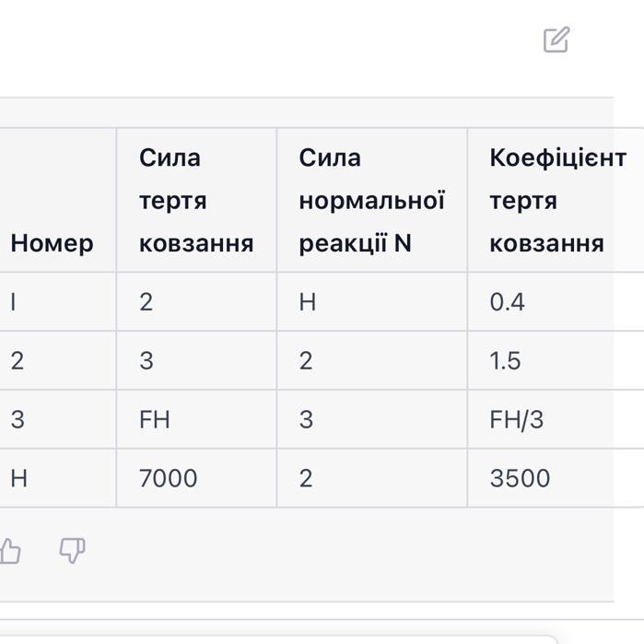The height and width of the screenshot is (644, 644).
Task: Click value 2 in the last row's N column
Action: tap(372, 478)
